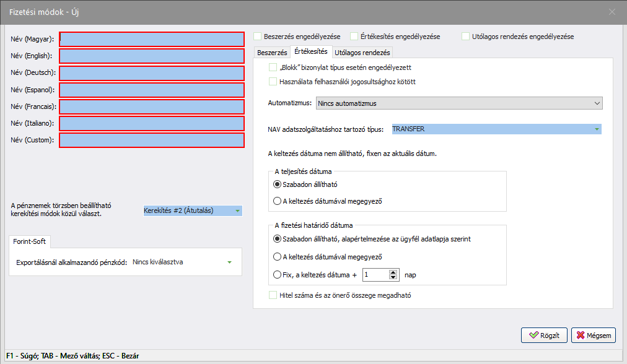Viewport: 627px width, 364px height.
Task: Tick Használata felhasználói jogosultsághoz kötött
Action: [273, 81]
